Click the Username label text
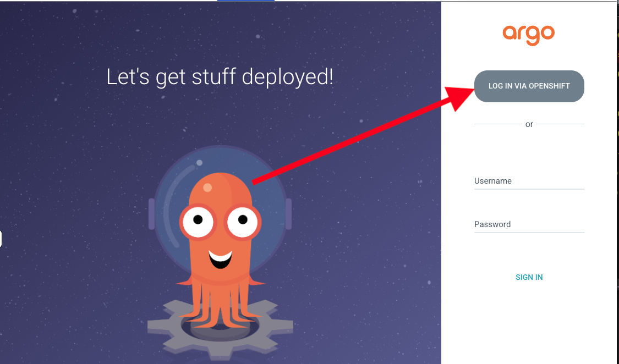Screen dimensions: 619x364 point(492,181)
